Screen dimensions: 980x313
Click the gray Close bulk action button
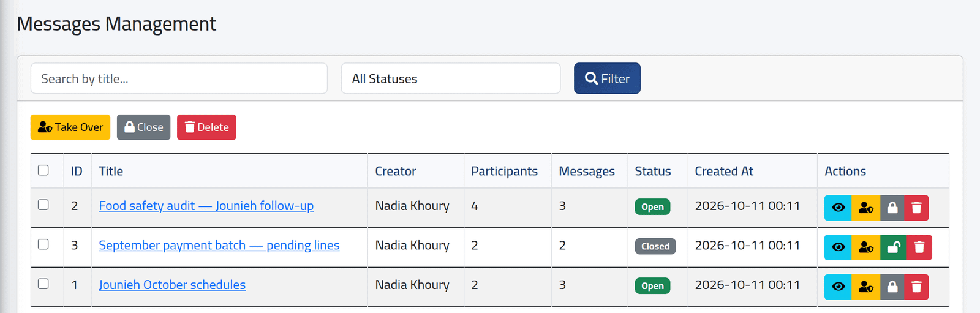(144, 127)
